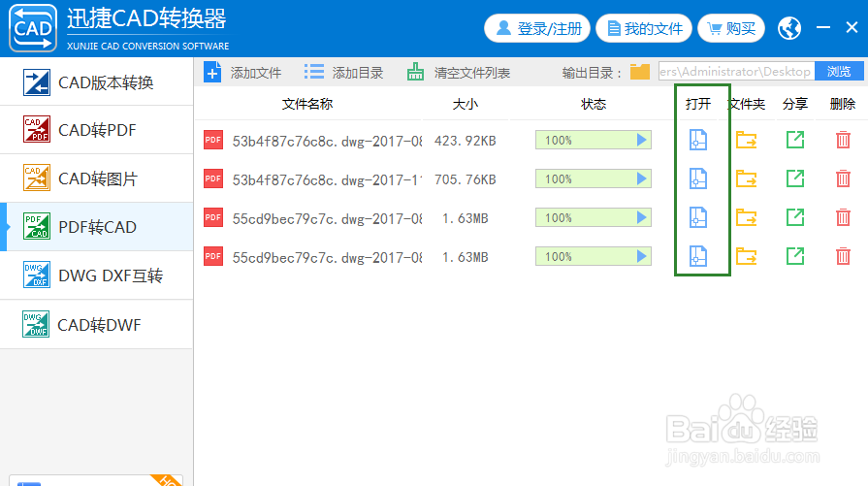Show folder for 423.92KB file row
868x486 pixels.
(x=746, y=140)
